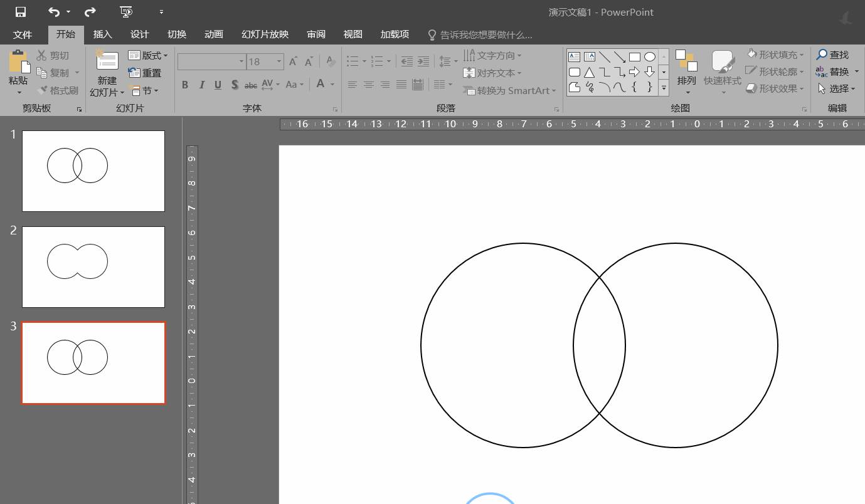Select the rectangle shape in gallery
The width and height of the screenshot is (865, 504).
[635, 57]
